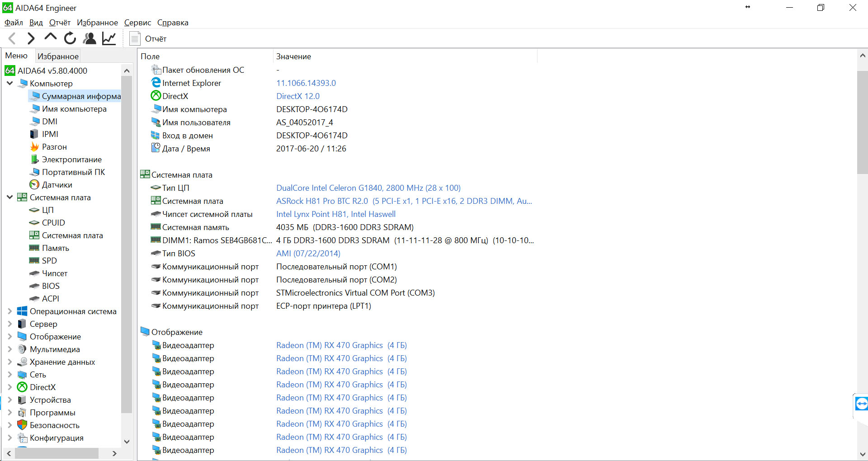Open the DirectX 12.0 link
868x461 pixels.
coord(298,96)
